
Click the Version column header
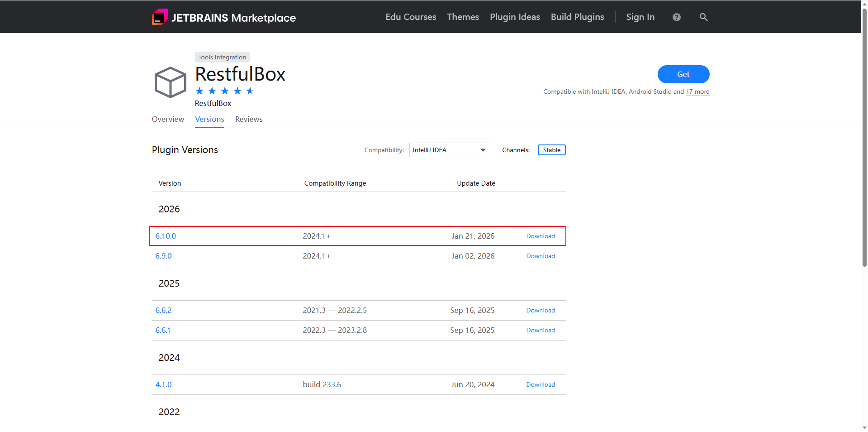click(170, 183)
